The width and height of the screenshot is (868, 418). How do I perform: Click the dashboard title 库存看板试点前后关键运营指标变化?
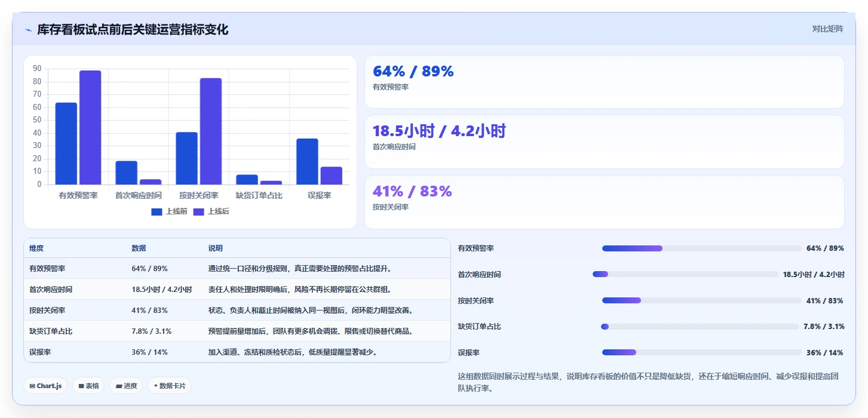pyautogui.click(x=133, y=29)
